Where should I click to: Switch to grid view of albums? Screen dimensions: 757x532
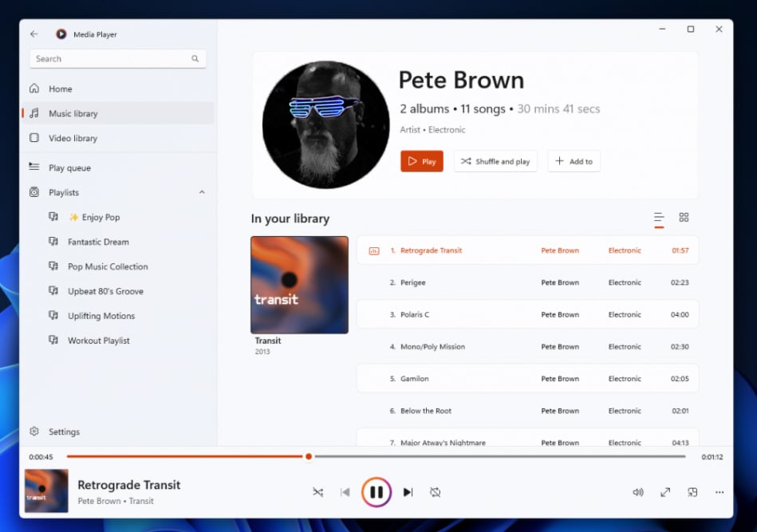[684, 217]
